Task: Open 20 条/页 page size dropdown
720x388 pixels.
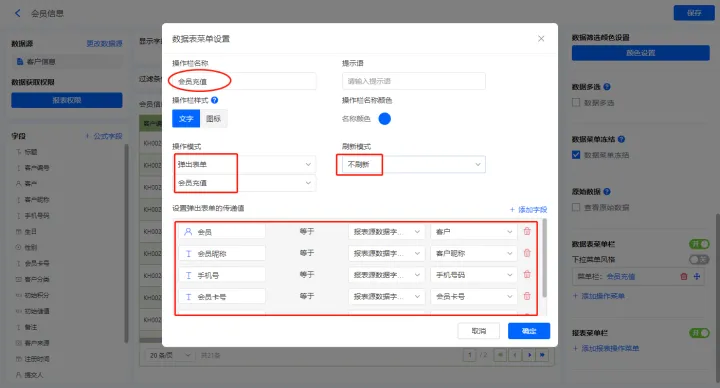Action: click(169, 355)
